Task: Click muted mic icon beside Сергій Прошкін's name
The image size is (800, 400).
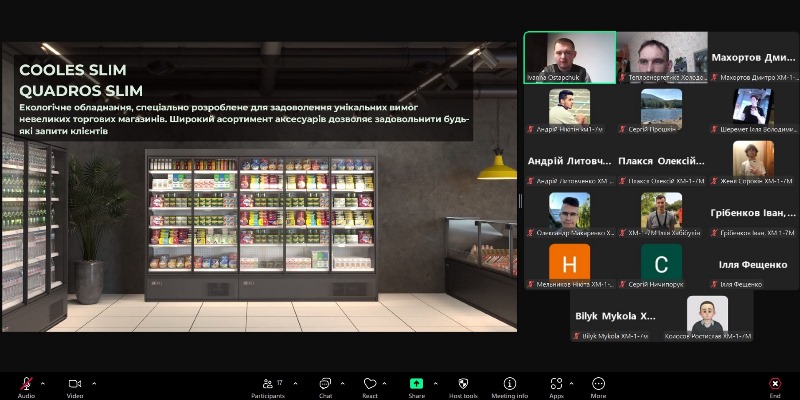Action: [622, 130]
